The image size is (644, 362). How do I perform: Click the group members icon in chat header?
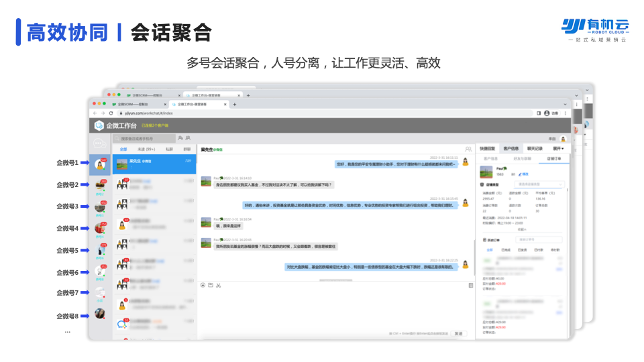click(468, 149)
